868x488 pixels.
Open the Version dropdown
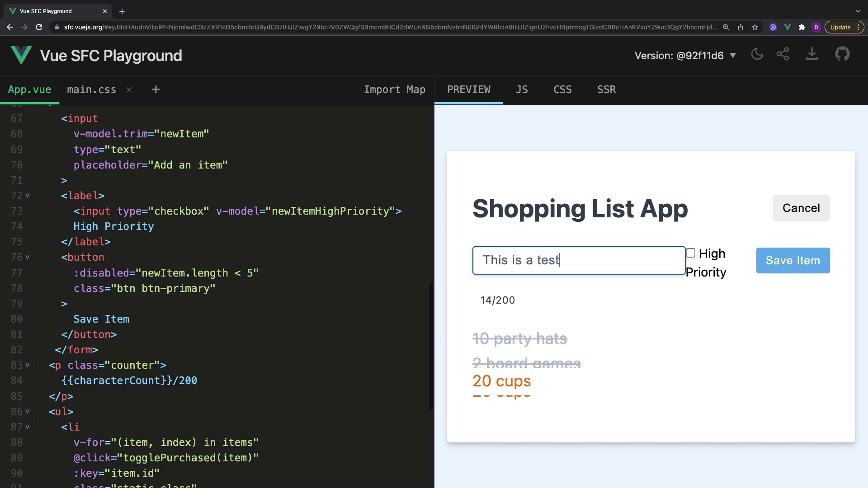click(685, 56)
